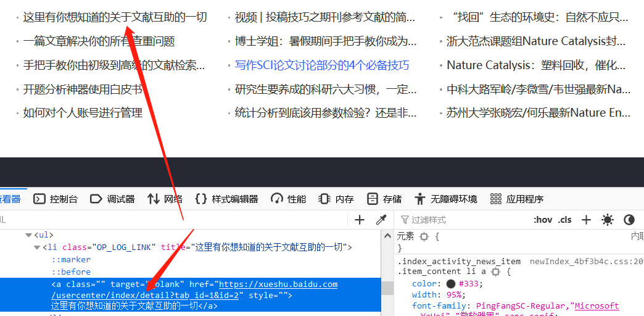Toggle the .cls class panel
This screenshot has width=644, height=316.
pos(564,220)
